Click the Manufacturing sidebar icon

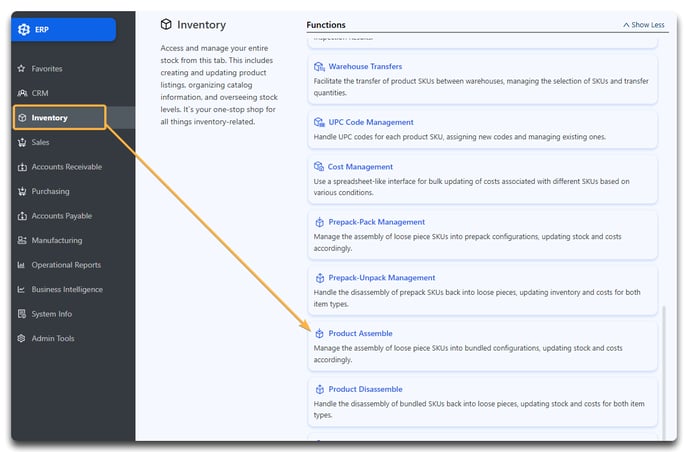coord(22,240)
